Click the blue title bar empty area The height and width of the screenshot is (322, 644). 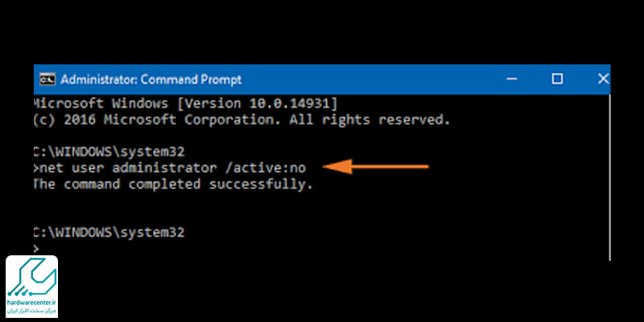[x=369, y=79]
